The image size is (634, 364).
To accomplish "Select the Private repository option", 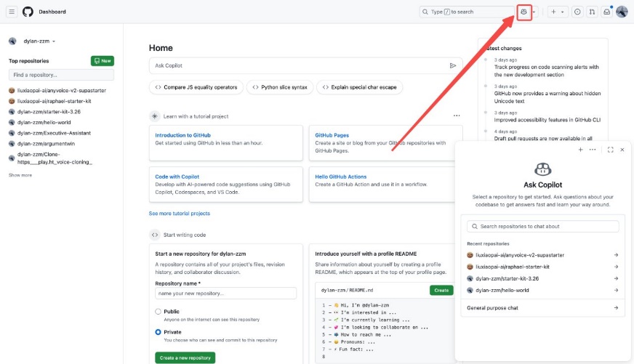I will [158, 332].
